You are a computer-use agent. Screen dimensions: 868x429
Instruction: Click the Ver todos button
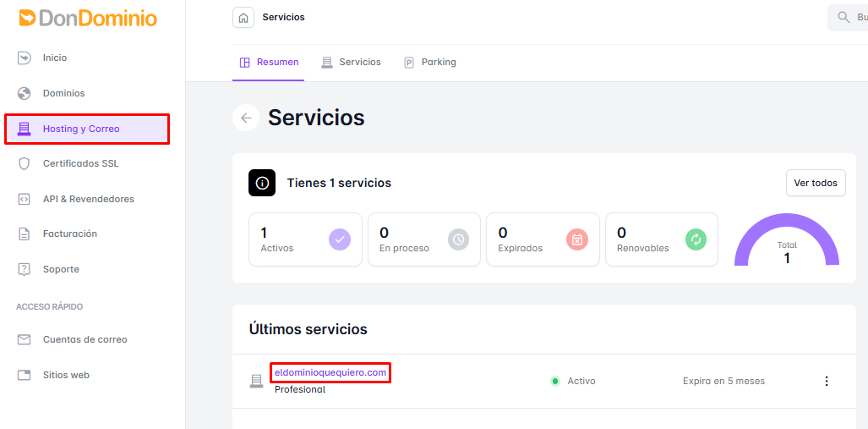816,183
